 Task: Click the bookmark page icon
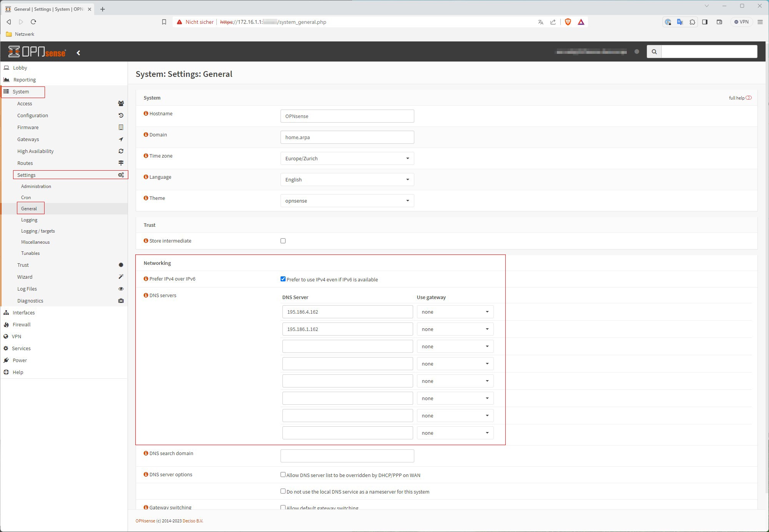point(164,22)
